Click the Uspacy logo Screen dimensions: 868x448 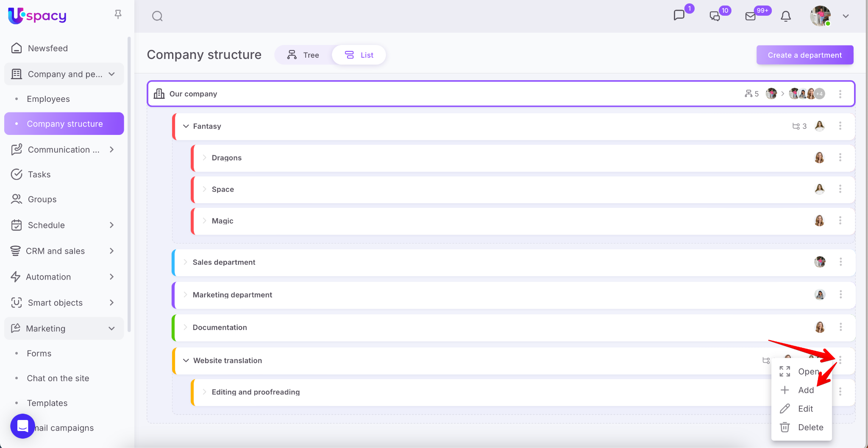[37, 16]
